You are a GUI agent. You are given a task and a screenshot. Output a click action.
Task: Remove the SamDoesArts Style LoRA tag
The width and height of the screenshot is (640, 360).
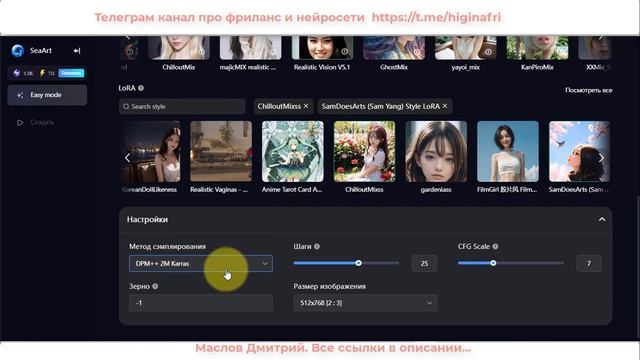(x=445, y=106)
